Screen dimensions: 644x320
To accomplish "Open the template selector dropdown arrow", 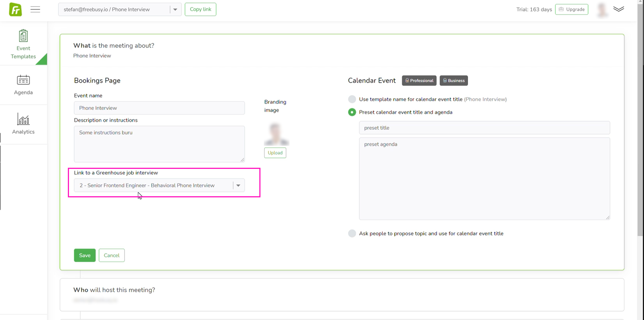I will coord(175,10).
